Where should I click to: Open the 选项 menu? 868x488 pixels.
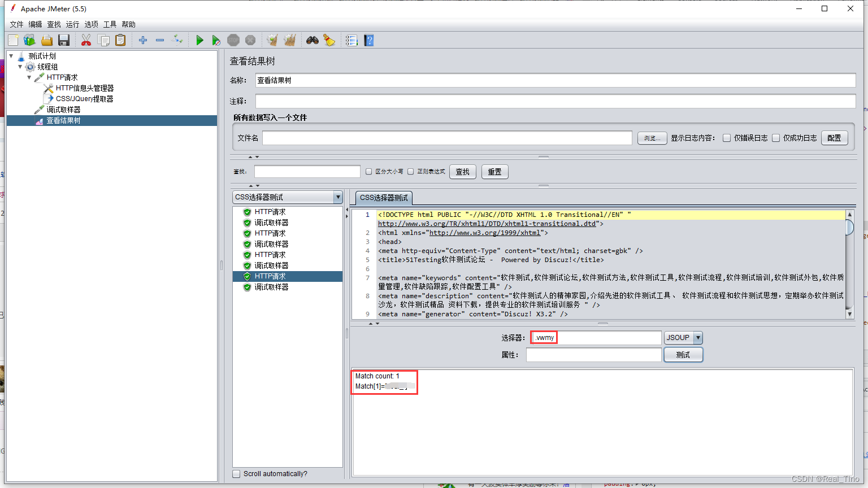click(91, 24)
